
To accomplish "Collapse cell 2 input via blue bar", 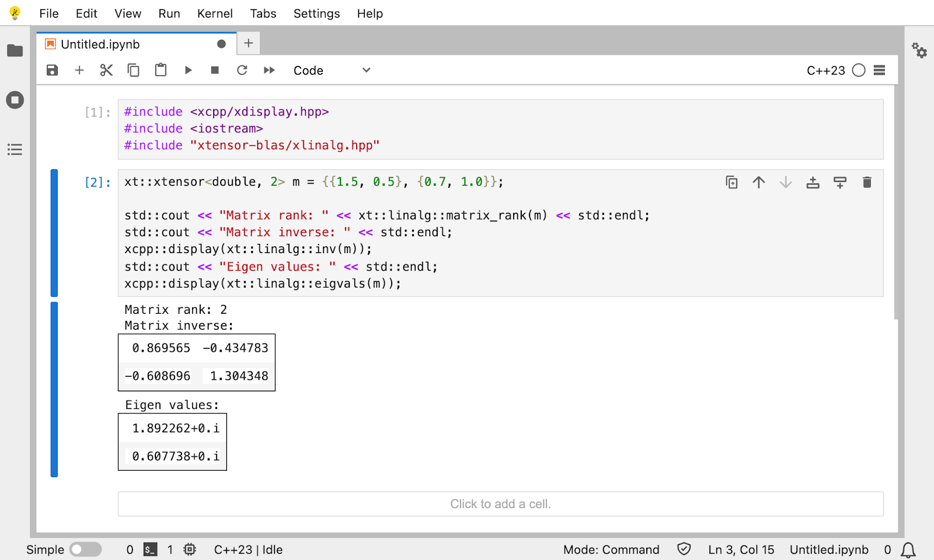I will (x=54, y=233).
